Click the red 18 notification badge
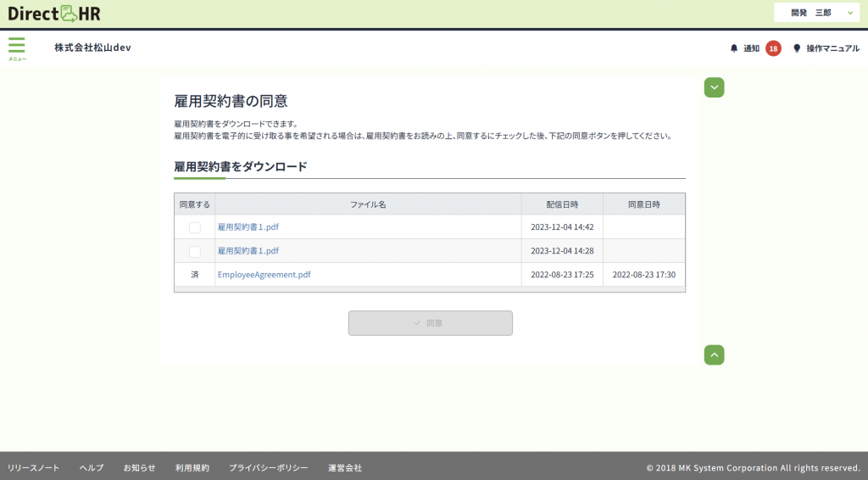 point(773,48)
